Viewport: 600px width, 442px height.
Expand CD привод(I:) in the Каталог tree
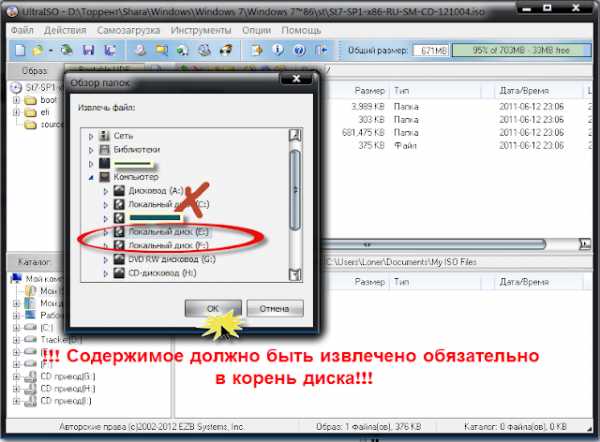click(x=16, y=401)
